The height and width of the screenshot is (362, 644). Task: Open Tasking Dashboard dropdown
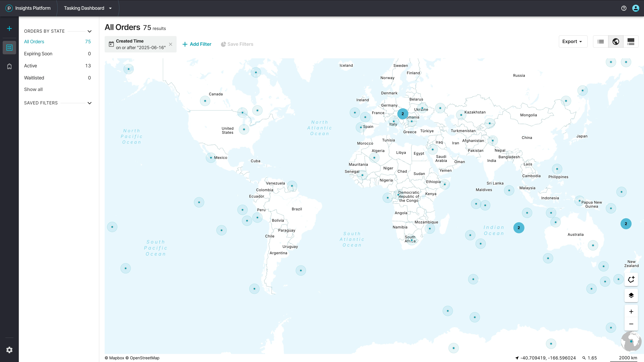pyautogui.click(x=88, y=8)
